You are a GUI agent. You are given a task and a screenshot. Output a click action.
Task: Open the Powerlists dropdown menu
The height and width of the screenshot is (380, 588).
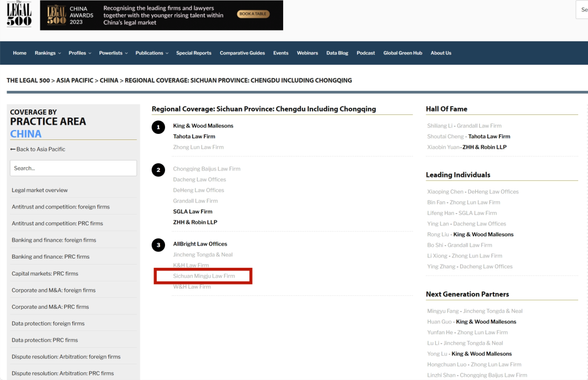coord(113,53)
